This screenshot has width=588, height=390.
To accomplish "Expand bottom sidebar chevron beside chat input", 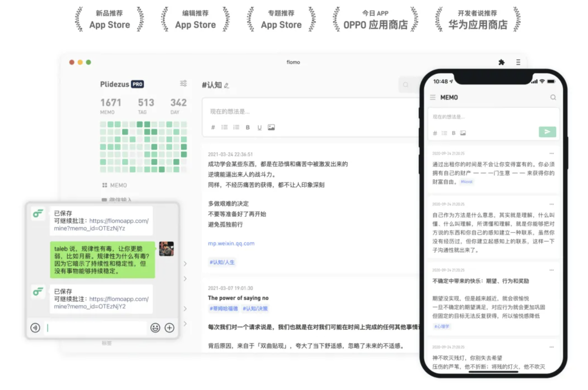I will [x=185, y=324].
